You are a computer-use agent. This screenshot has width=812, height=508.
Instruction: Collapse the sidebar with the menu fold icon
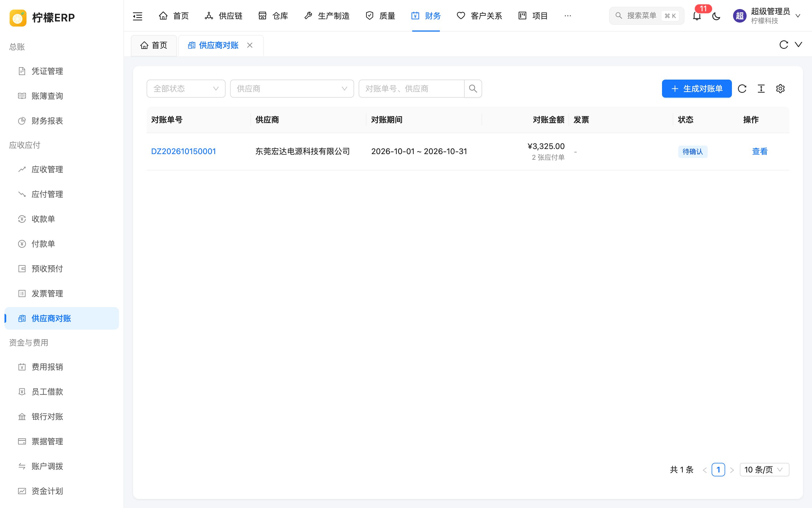pyautogui.click(x=138, y=16)
